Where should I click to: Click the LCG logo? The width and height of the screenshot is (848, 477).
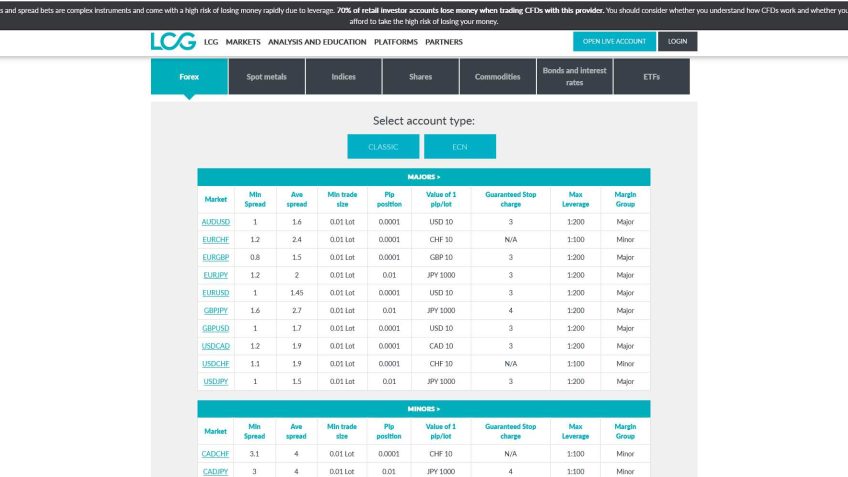[172, 42]
